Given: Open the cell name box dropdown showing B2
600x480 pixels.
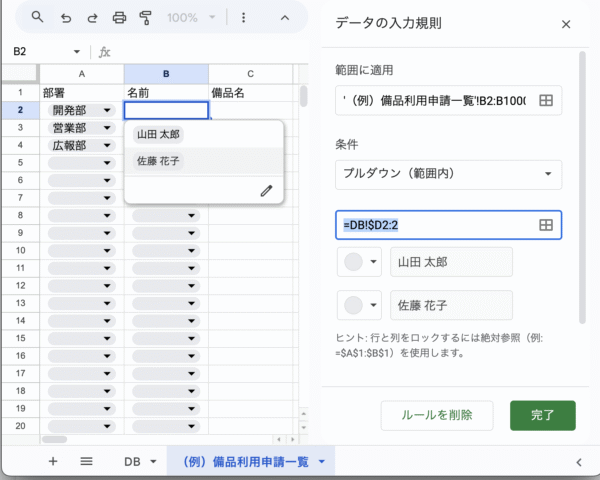Looking at the screenshot, I should [x=78, y=52].
